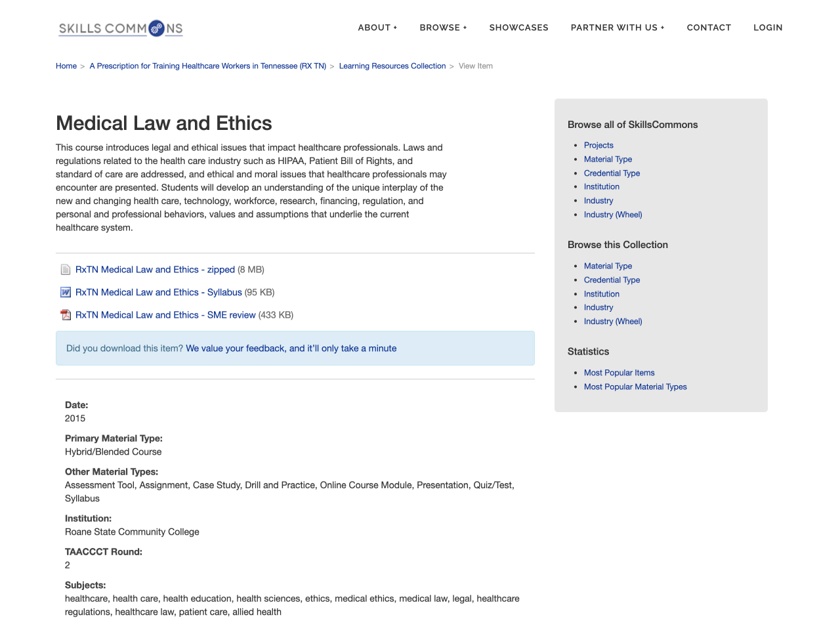
Task: Browse all SkillsCommons by Institution
Action: pyautogui.click(x=602, y=187)
